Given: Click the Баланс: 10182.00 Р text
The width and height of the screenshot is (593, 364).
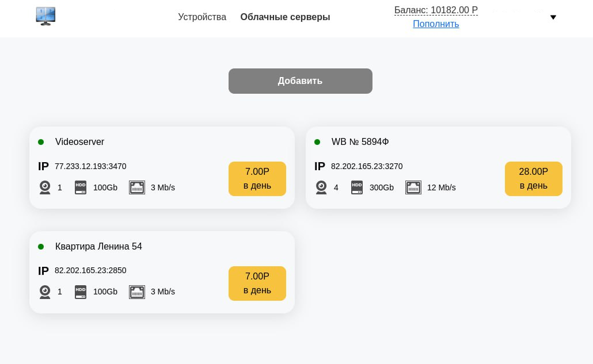Looking at the screenshot, I should tap(436, 10).
